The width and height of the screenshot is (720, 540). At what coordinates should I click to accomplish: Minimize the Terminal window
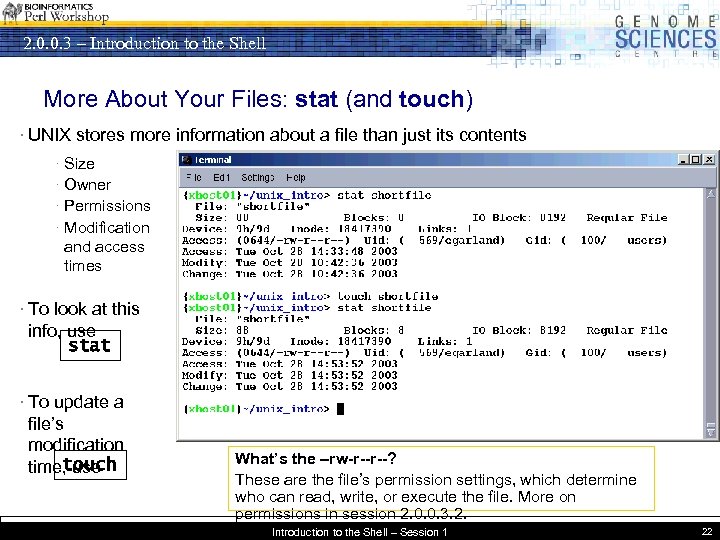point(683,160)
